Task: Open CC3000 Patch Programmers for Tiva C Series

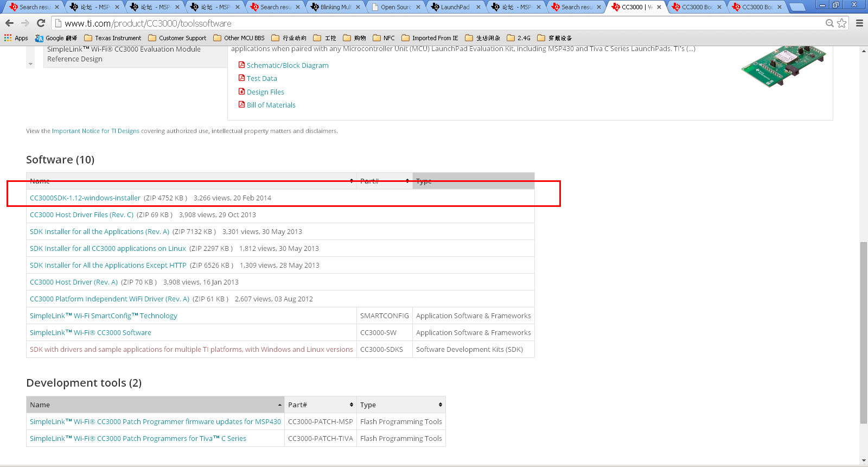Action: tap(138, 438)
